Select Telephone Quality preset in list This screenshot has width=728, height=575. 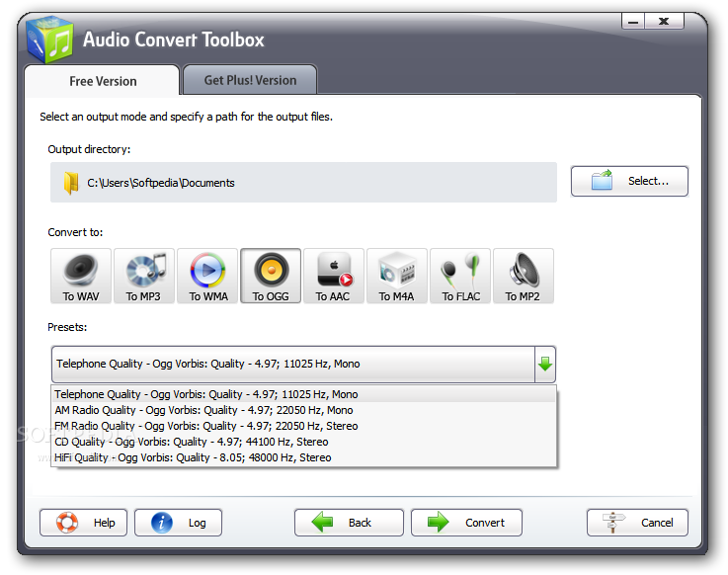pyautogui.click(x=304, y=394)
